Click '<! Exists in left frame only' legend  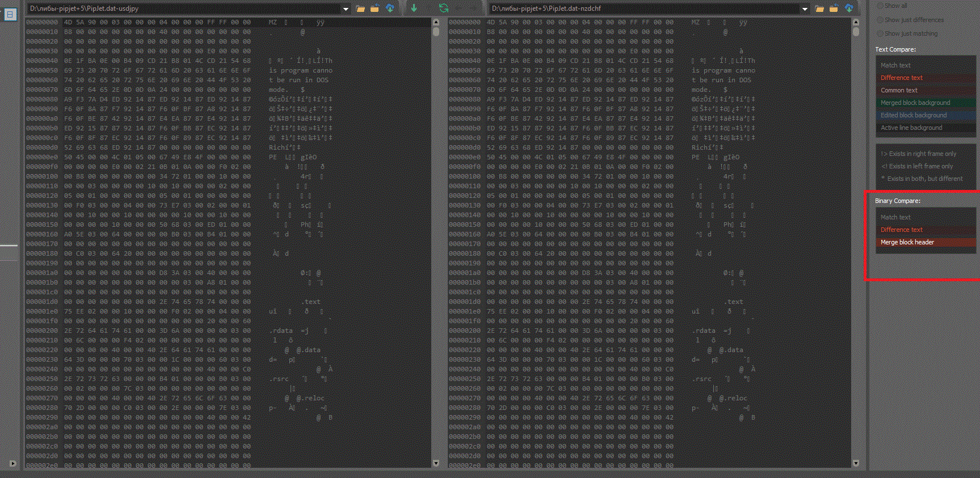point(916,166)
